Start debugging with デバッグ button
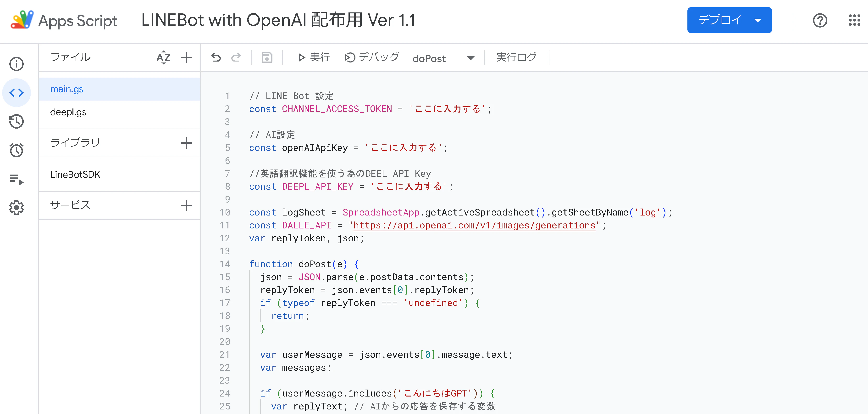Viewport: 868px width, 414px height. point(371,57)
